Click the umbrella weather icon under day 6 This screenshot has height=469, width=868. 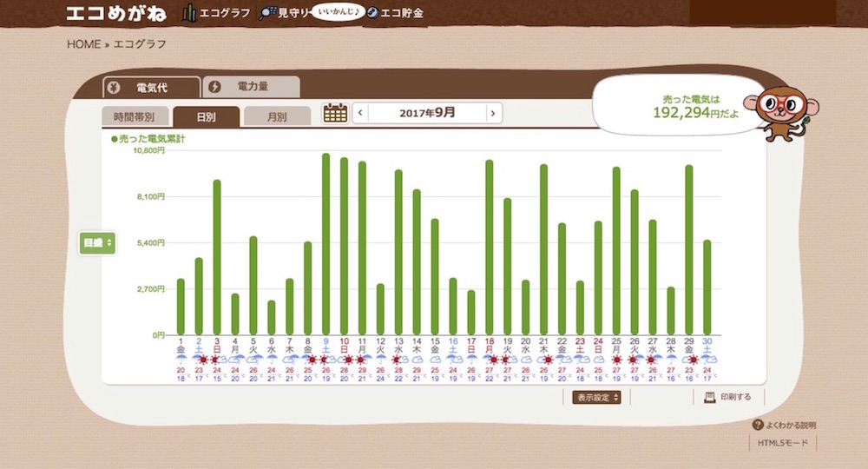(271, 360)
